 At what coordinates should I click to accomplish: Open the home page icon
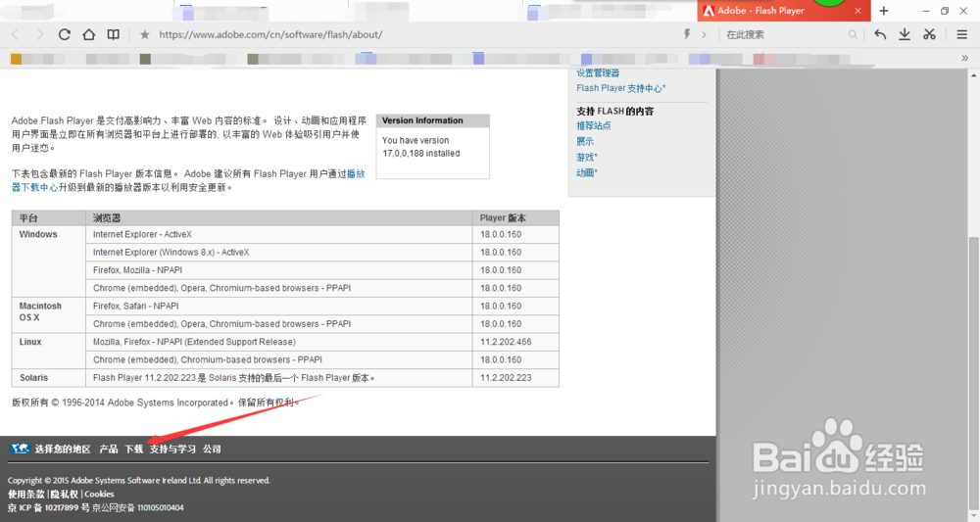pyautogui.click(x=89, y=35)
